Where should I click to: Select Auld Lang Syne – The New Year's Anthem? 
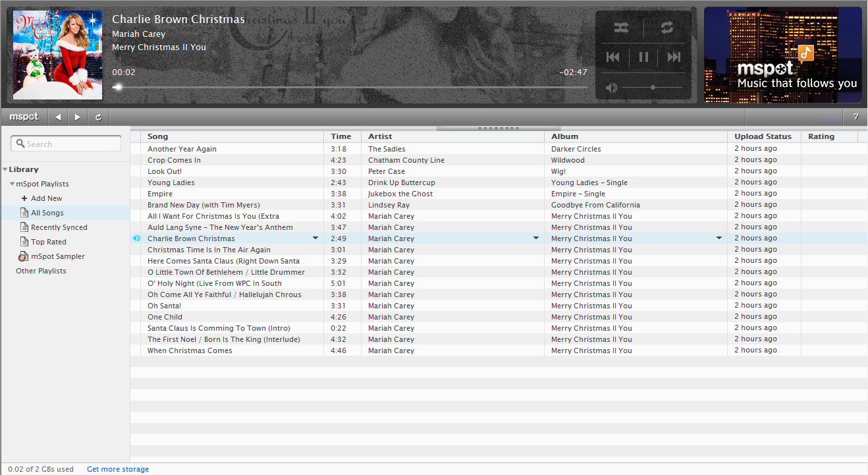[220, 227]
